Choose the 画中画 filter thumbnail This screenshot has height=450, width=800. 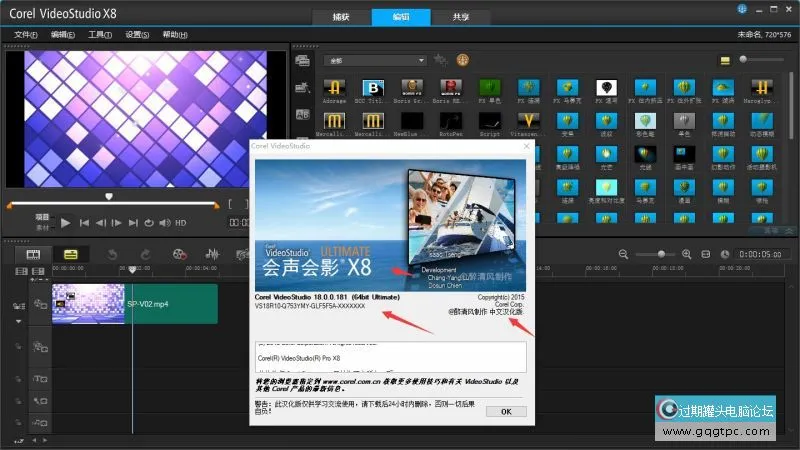tap(684, 154)
